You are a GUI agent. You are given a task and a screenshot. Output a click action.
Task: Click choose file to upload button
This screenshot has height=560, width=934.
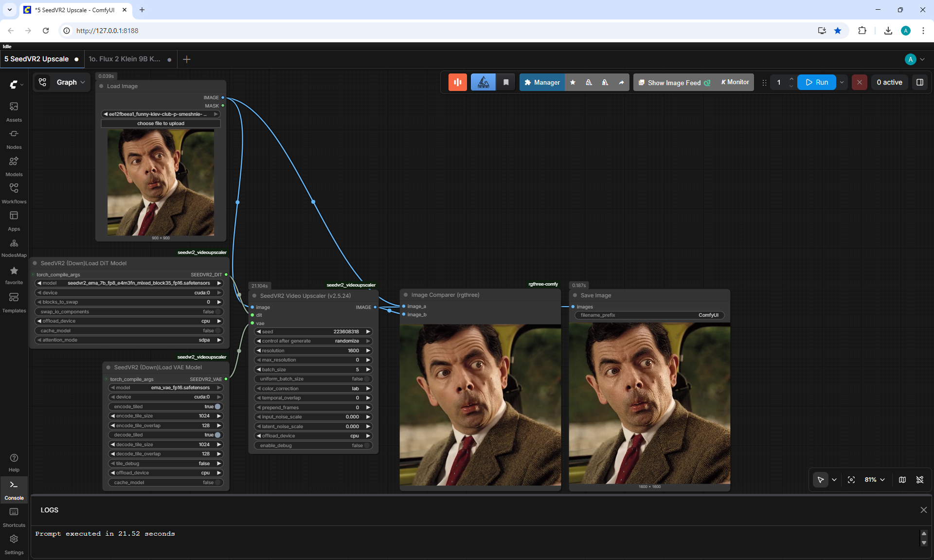pos(161,124)
